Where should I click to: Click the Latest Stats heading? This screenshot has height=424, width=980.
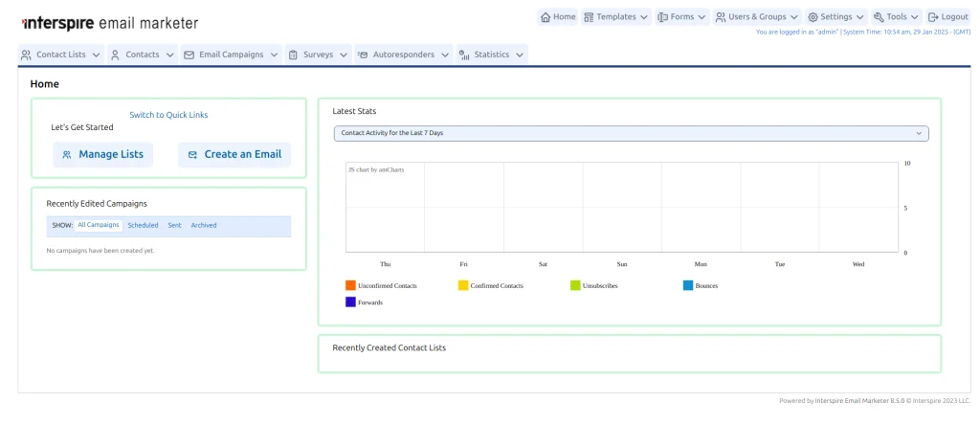[x=354, y=111]
